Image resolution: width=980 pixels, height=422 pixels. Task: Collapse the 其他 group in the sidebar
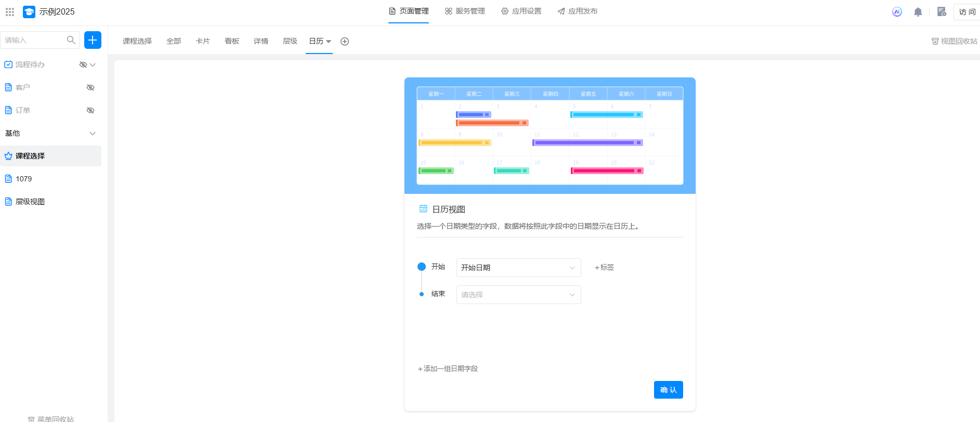tap(93, 133)
